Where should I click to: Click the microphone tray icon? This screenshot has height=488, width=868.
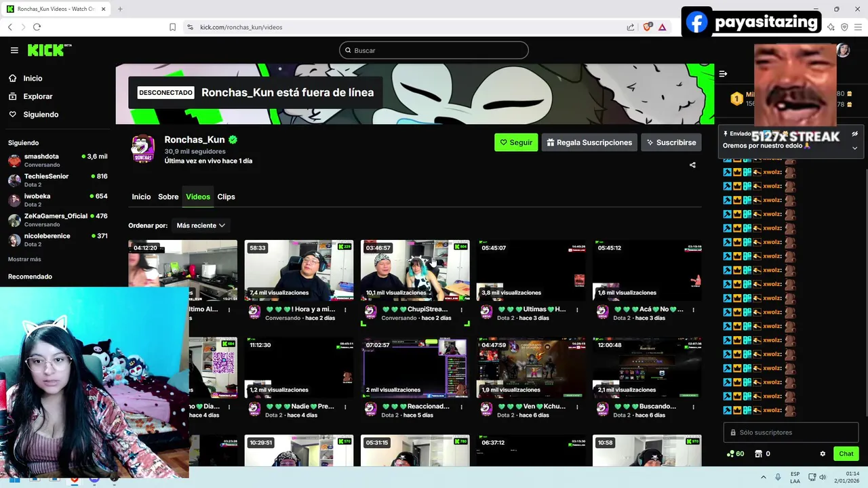(x=778, y=477)
